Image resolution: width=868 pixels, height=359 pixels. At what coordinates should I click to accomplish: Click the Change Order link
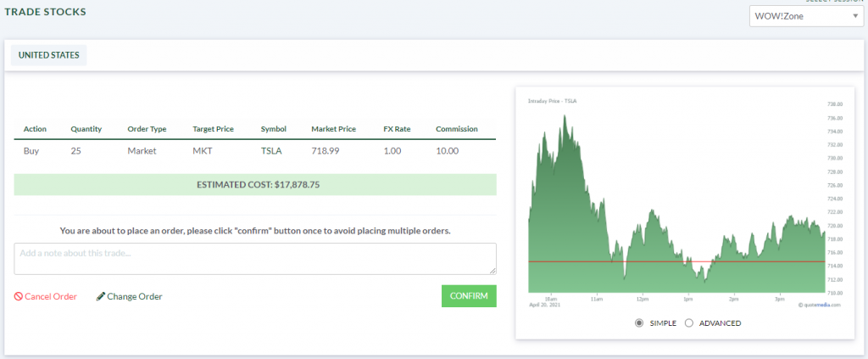pyautogui.click(x=130, y=296)
